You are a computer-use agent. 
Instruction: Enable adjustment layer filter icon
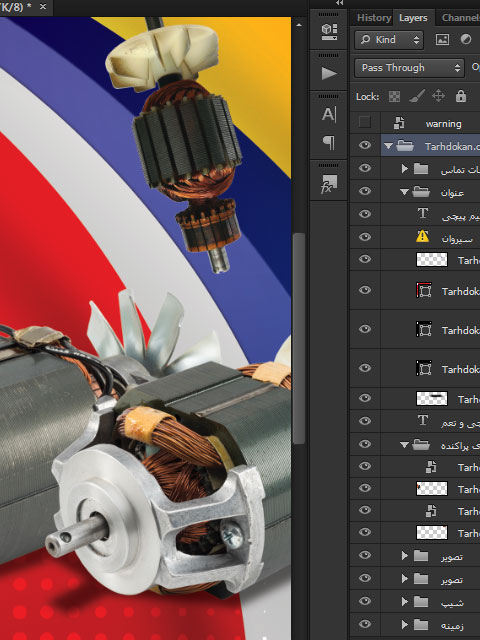pos(466,40)
